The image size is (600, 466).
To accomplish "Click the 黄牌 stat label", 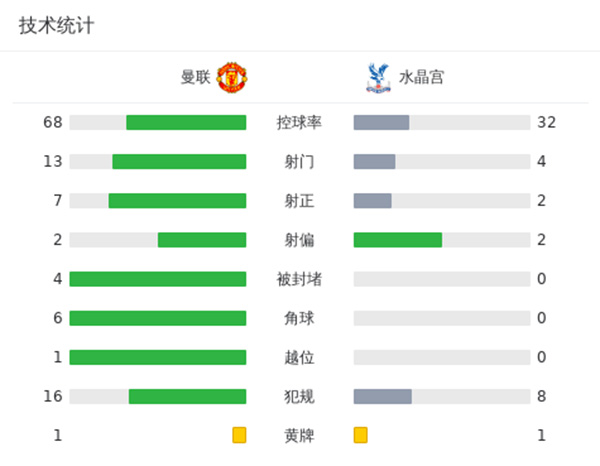I will 299,435.
